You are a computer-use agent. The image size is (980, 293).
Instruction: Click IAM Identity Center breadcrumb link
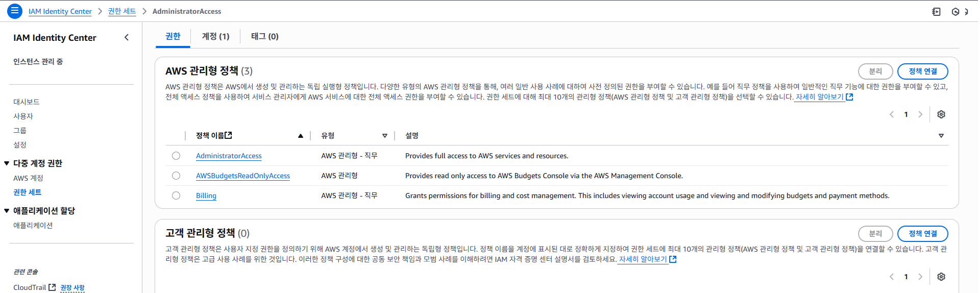pyautogui.click(x=60, y=11)
